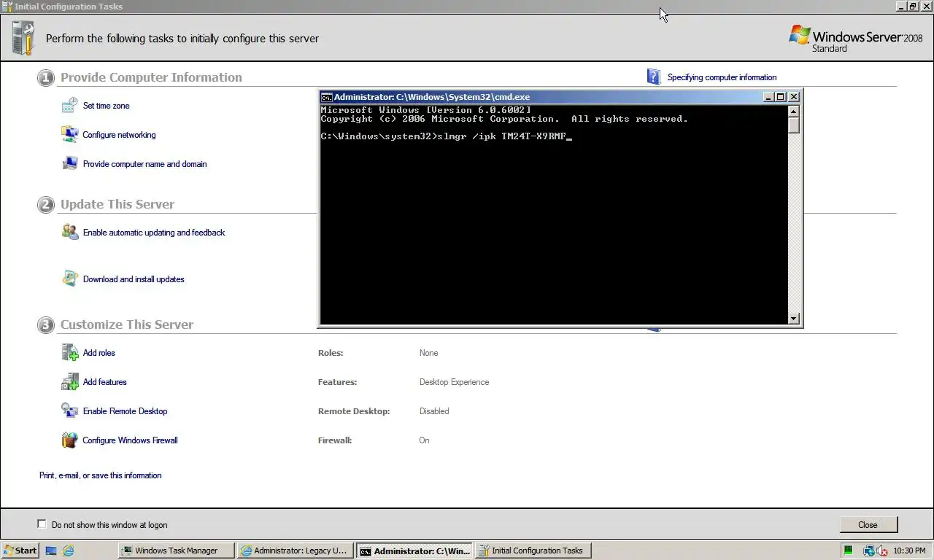The height and width of the screenshot is (560, 934).
Task: Click the Provide Computer Information section heading
Action: [151, 77]
